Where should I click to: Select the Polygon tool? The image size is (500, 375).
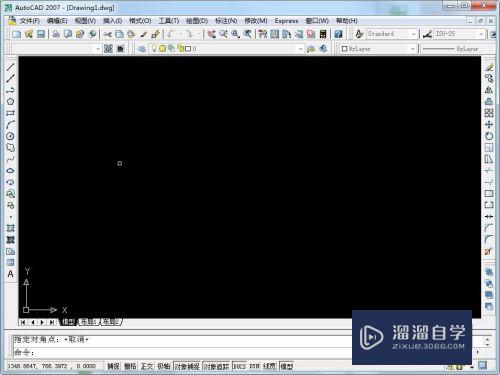click(x=10, y=102)
